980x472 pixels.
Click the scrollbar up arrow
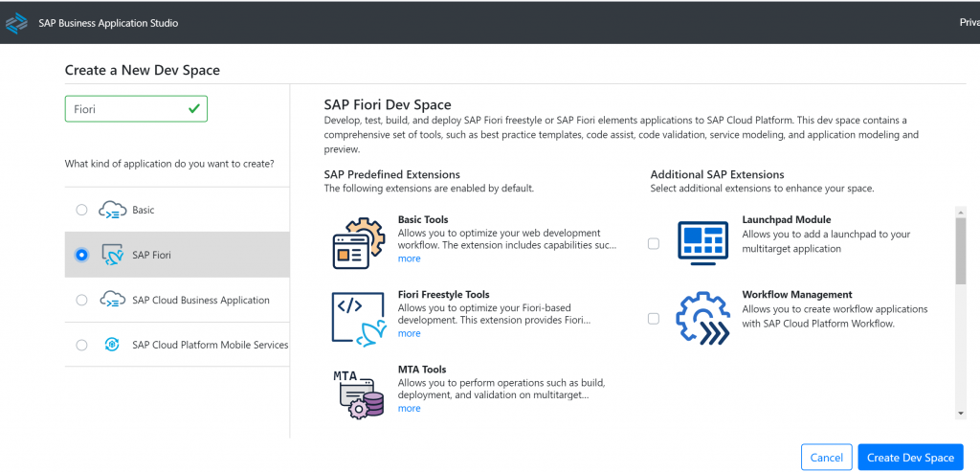coord(961,212)
